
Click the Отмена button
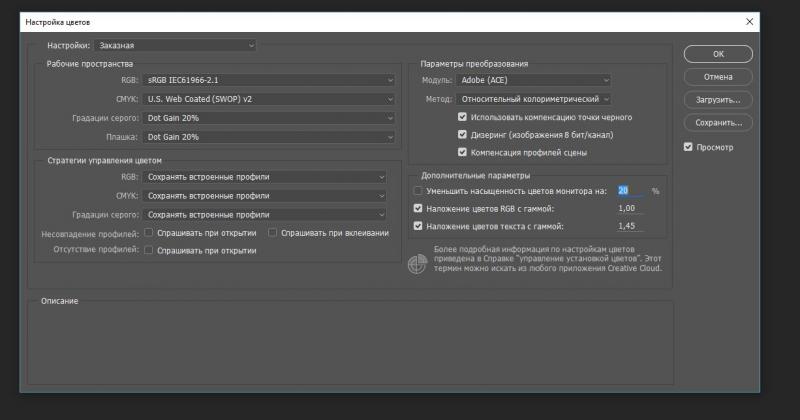718,77
